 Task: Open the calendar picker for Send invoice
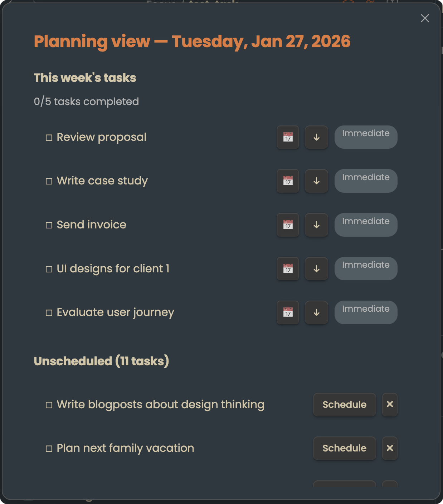[x=288, y=225]
